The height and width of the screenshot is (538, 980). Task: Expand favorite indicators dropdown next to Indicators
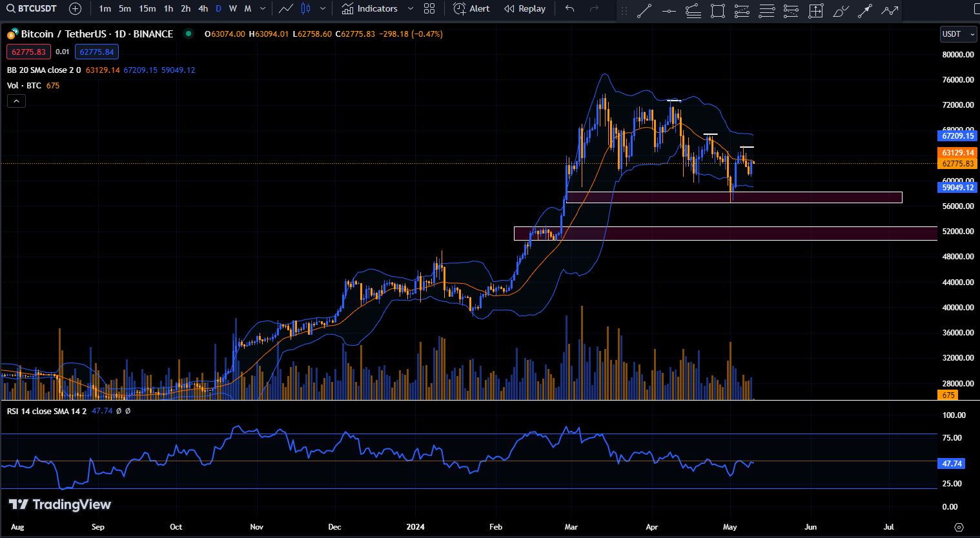411,8
